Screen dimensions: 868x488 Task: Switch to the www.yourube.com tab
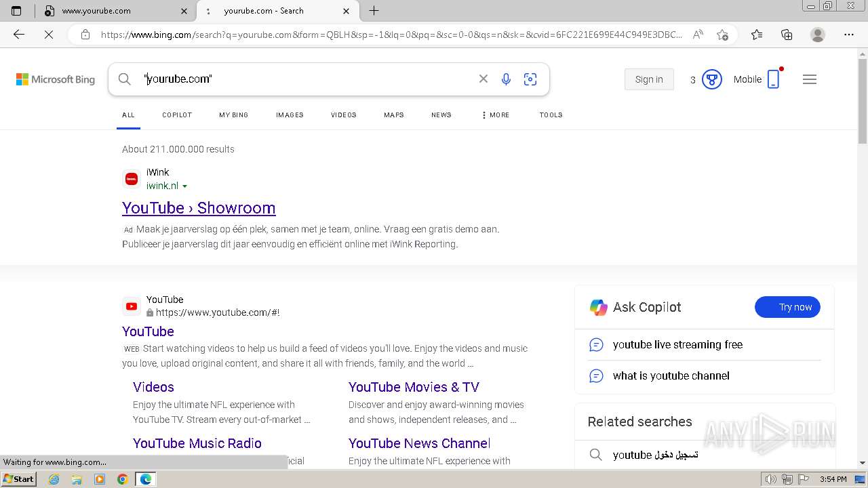pyautogui.click(x=115, y=11)
